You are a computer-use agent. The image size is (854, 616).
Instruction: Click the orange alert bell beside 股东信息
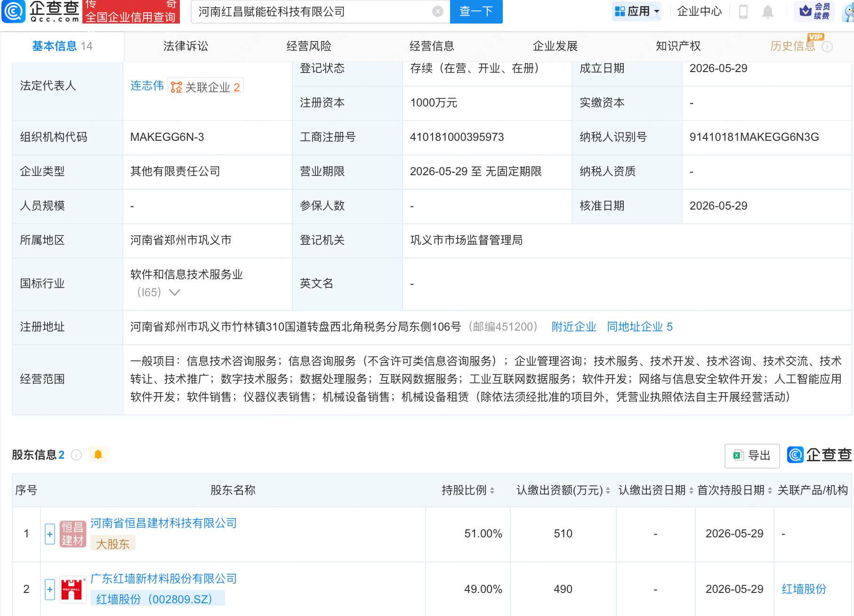[98, 454]
